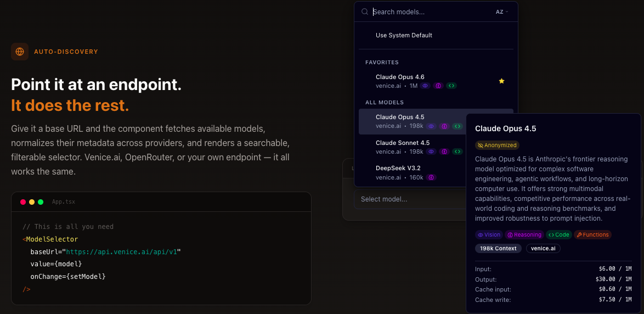Click the vision eye badge on Claude Opus 4.5 row

(x=431, y=126)
